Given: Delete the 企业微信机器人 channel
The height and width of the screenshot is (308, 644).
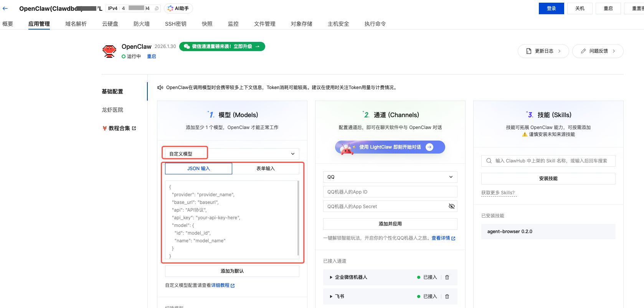Looking at the screenshot, I should (447, 277).
